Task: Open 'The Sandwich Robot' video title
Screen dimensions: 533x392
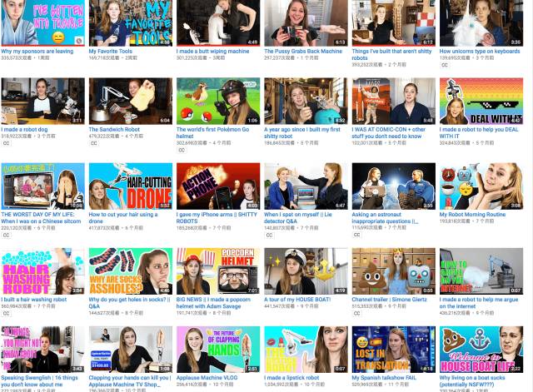Action: click(114, 130)
